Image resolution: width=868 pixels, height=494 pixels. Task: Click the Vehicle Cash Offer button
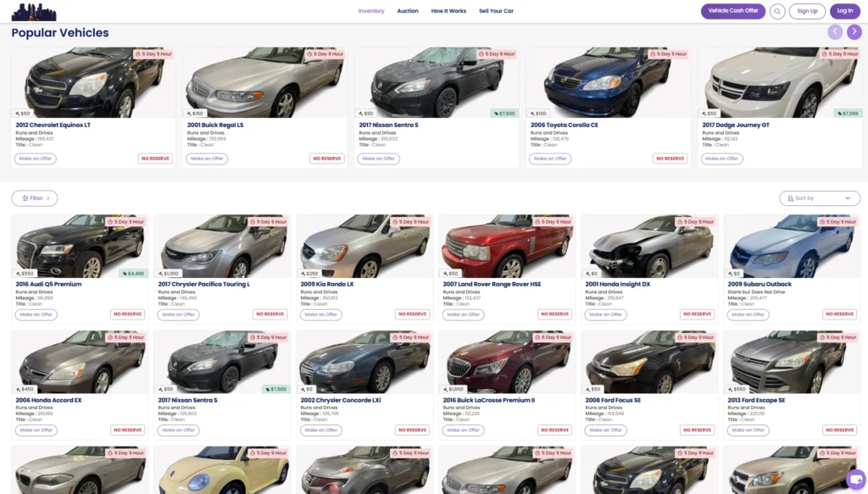(732, 11)
